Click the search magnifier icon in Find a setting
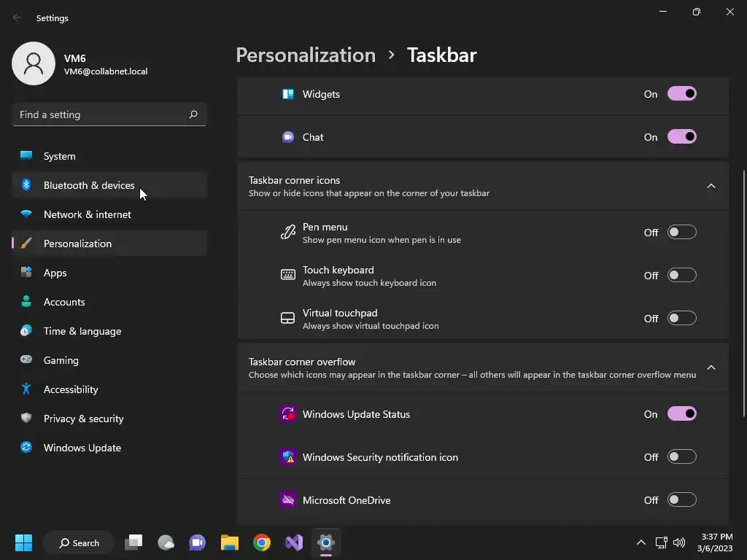747x560 pixels. point(193,114)
